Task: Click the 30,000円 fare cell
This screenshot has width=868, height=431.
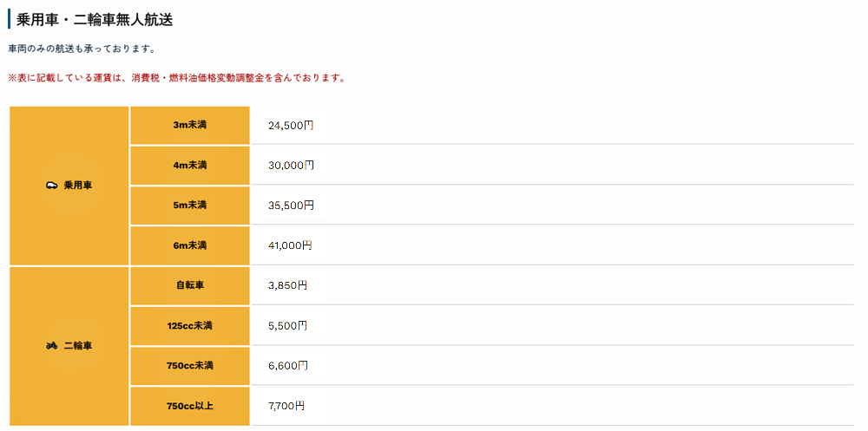Action: pos(291,166)
